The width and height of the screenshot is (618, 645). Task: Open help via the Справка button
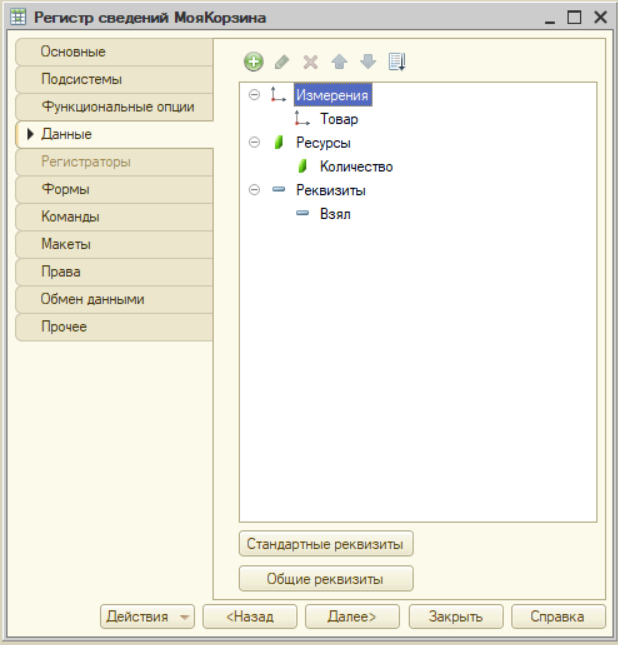coord(558,616)
